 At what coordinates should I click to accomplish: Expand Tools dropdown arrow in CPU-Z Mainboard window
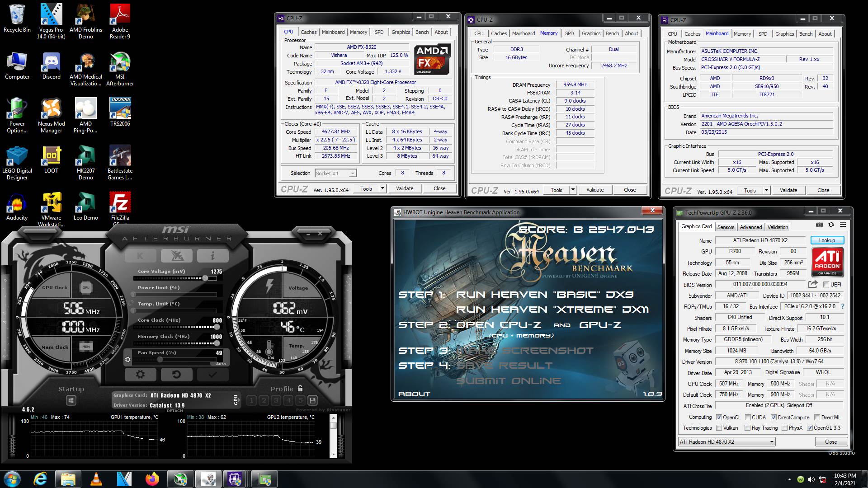tap(766, 190)
